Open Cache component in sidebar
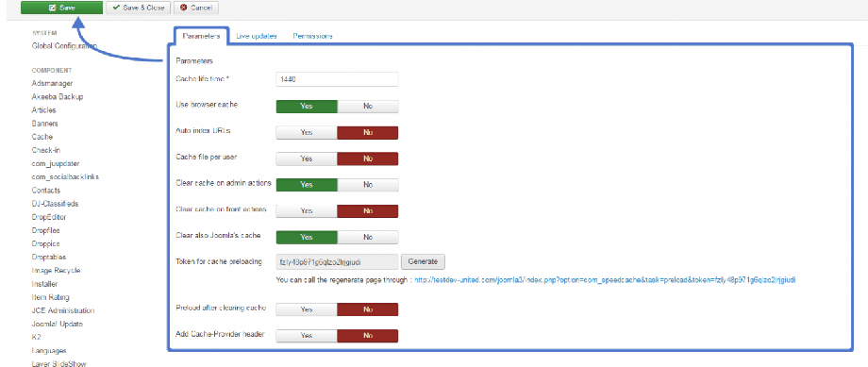868x367 pixels. point(42,137)
